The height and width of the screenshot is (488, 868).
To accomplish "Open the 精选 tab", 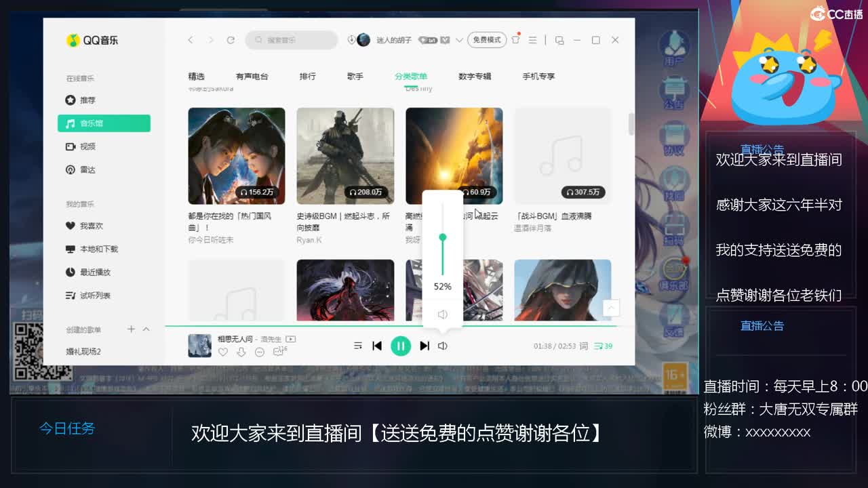I will pos(197,77).
